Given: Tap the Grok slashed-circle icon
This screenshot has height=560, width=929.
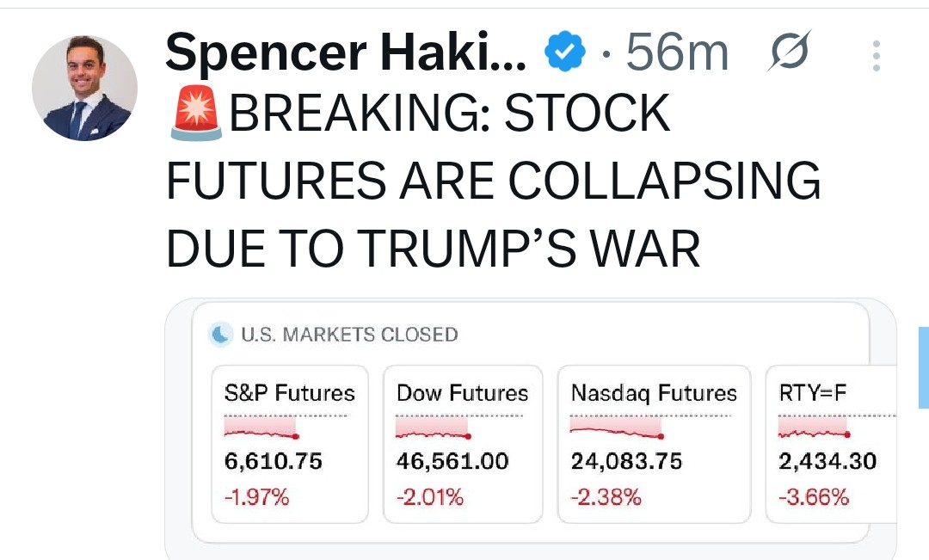Looking at the screenshot, I should pyautogui.click(x=788, y=54).
